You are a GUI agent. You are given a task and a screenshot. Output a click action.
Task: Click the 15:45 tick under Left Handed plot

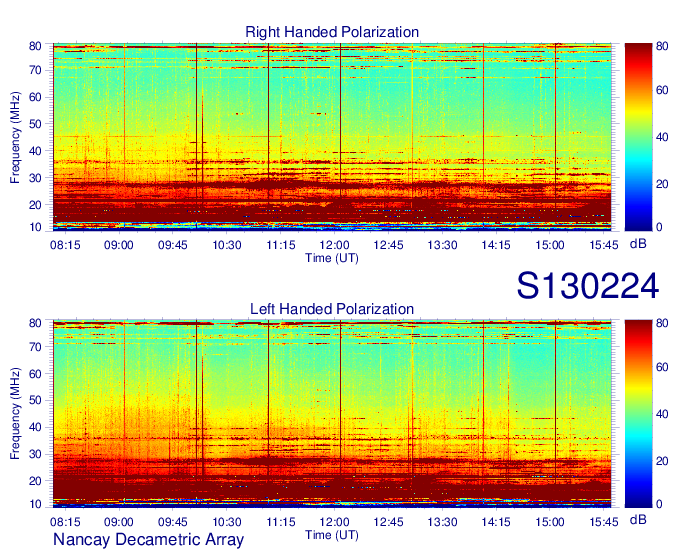(604, 522)
